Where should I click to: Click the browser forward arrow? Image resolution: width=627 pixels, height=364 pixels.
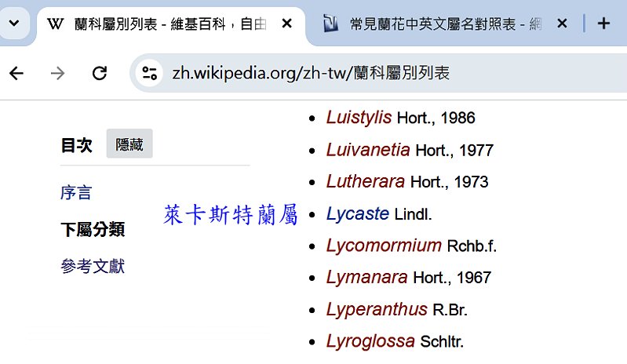tap(57, 74)
